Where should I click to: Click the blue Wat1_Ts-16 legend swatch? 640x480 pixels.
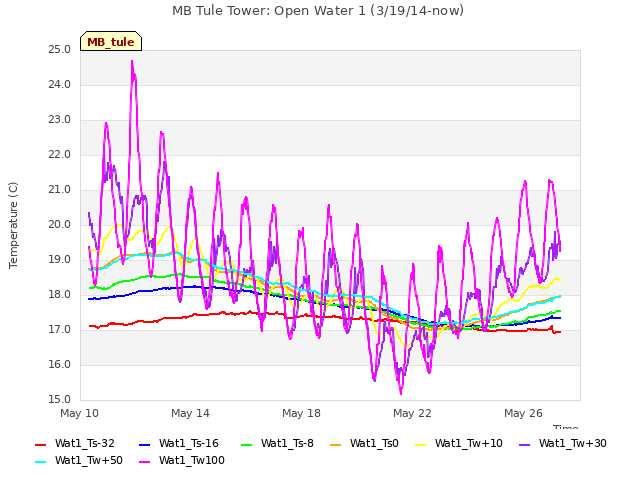(x=145, y=444)
